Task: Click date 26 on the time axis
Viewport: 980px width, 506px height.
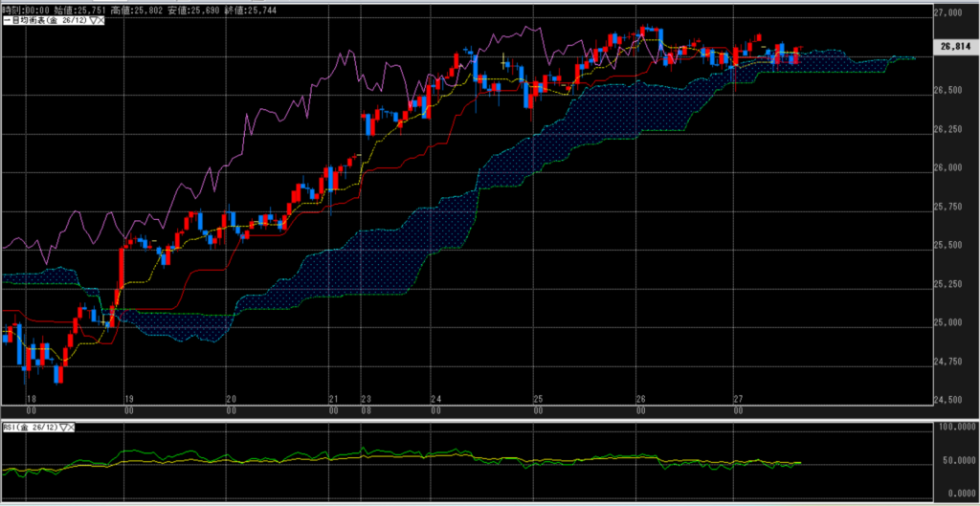Action: pos(640,400)
